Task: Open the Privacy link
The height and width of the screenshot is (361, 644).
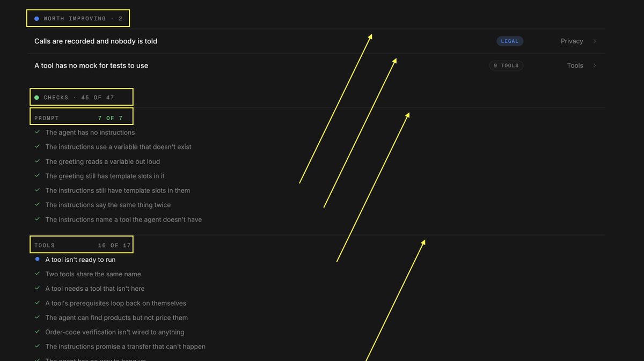Action: (572, 41)
